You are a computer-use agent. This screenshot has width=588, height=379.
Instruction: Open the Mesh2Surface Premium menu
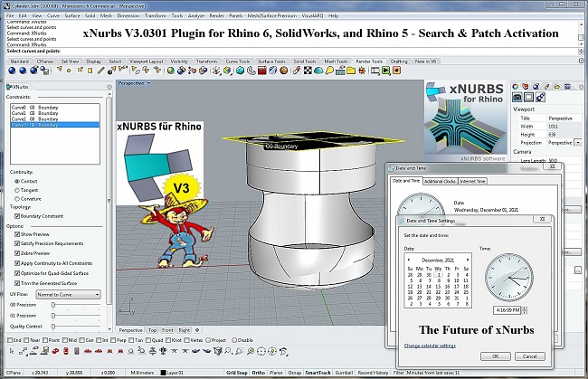pos(272,15)
